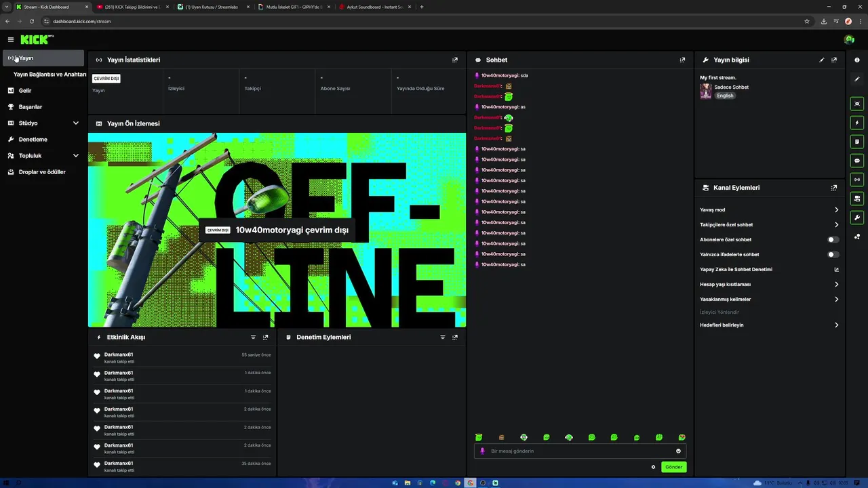Open Yapay Zeka ile Sohbet Denetimi link
The width and height of the screenshot is (868, 488).
click(x=770, y=270)
